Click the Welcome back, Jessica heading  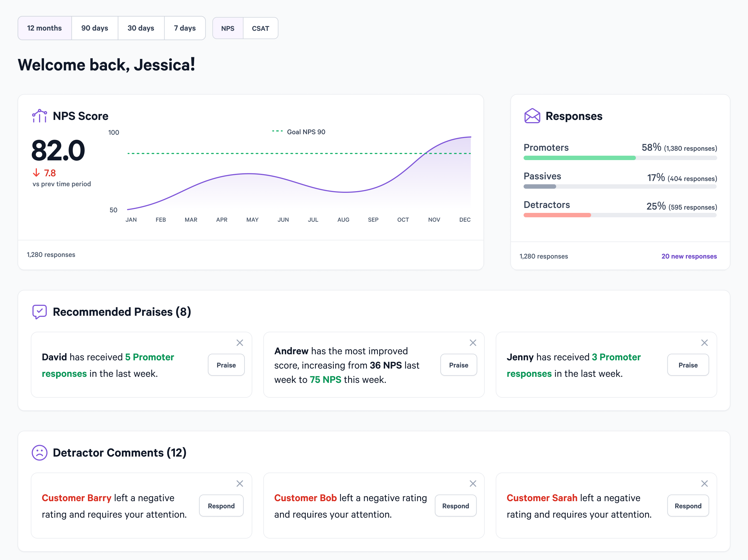106,65
